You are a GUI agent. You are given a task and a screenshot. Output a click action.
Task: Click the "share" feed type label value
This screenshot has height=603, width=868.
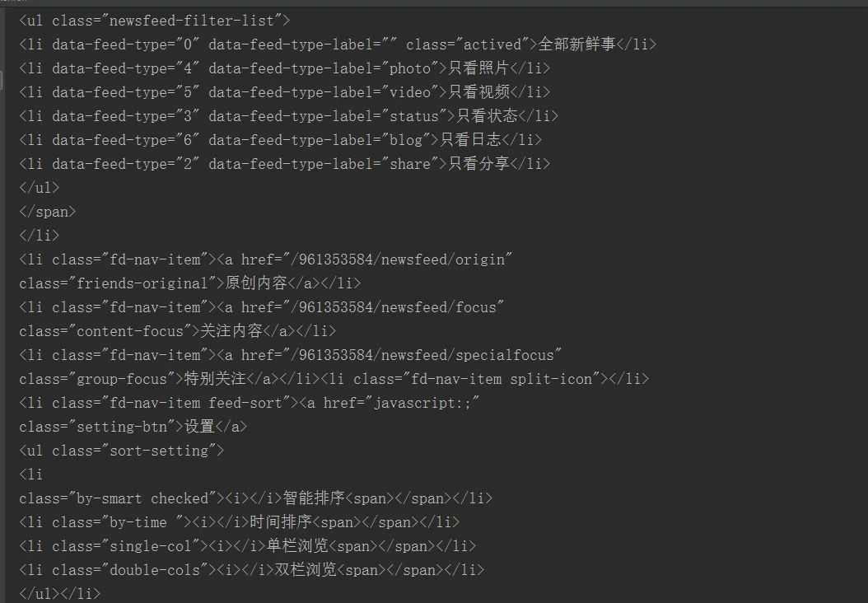(x=409, y=163)
